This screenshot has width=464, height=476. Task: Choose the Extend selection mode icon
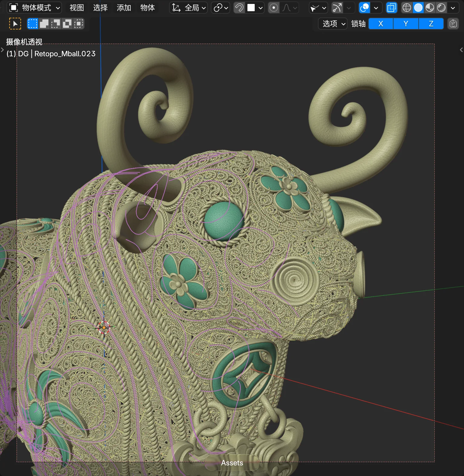[44, 24]
